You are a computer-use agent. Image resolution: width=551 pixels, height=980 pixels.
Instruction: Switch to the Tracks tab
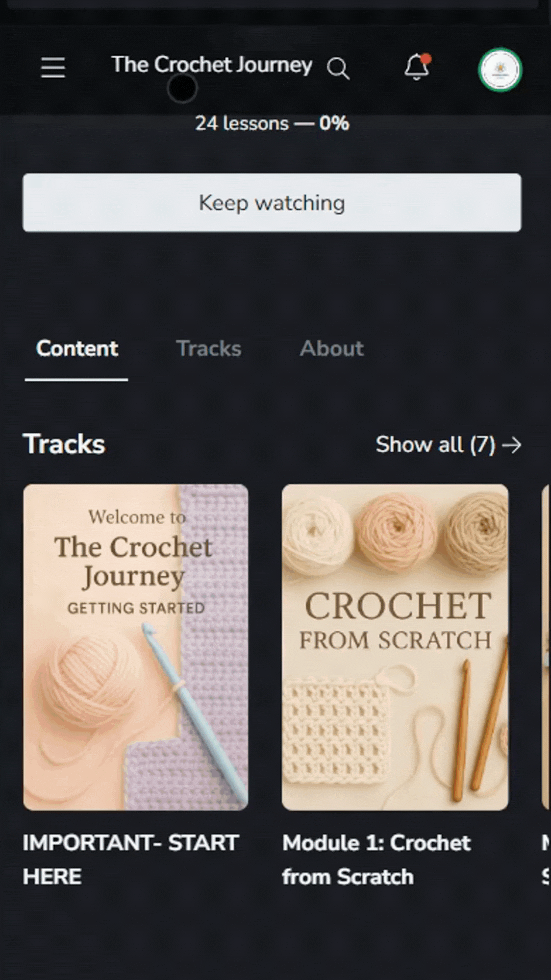[209, 349]
